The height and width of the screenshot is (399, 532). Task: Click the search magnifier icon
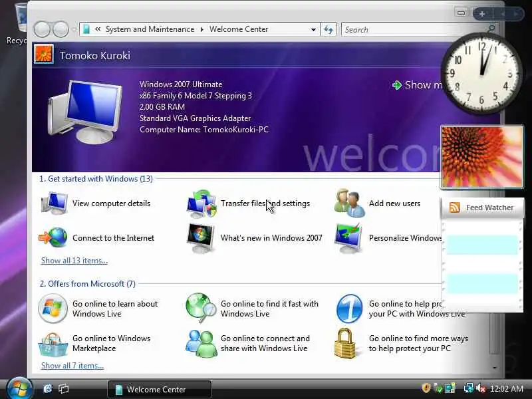pyautogui.click(x=491, y=29)
